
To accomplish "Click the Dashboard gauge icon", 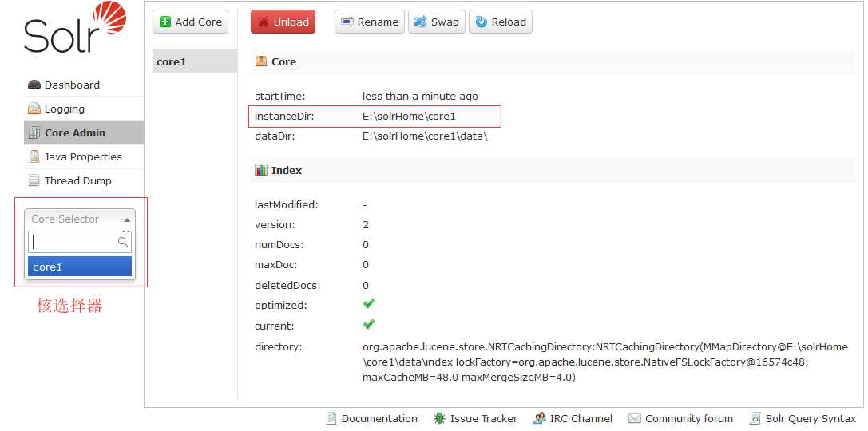I will [34, 85].
